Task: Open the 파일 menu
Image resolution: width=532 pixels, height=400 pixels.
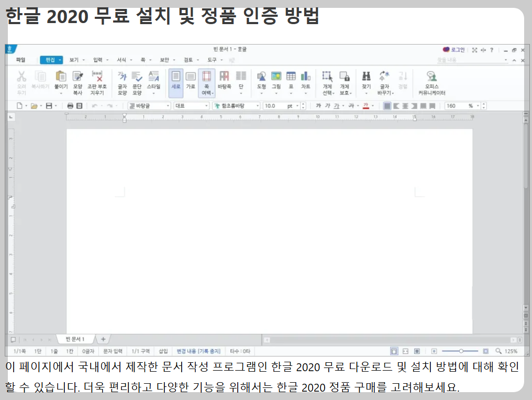Action: pyautogui.click(x=21, y=60)
